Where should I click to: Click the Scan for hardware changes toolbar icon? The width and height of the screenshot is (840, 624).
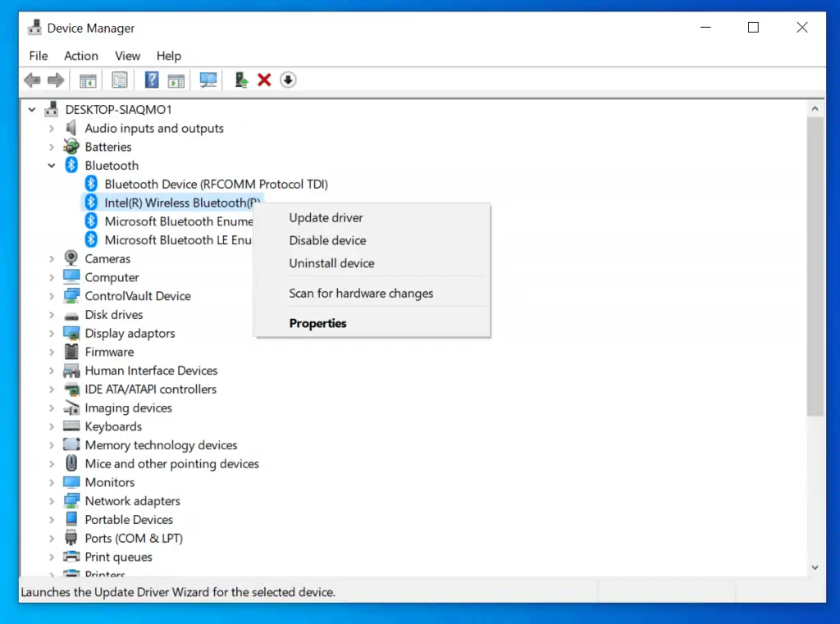208,80
